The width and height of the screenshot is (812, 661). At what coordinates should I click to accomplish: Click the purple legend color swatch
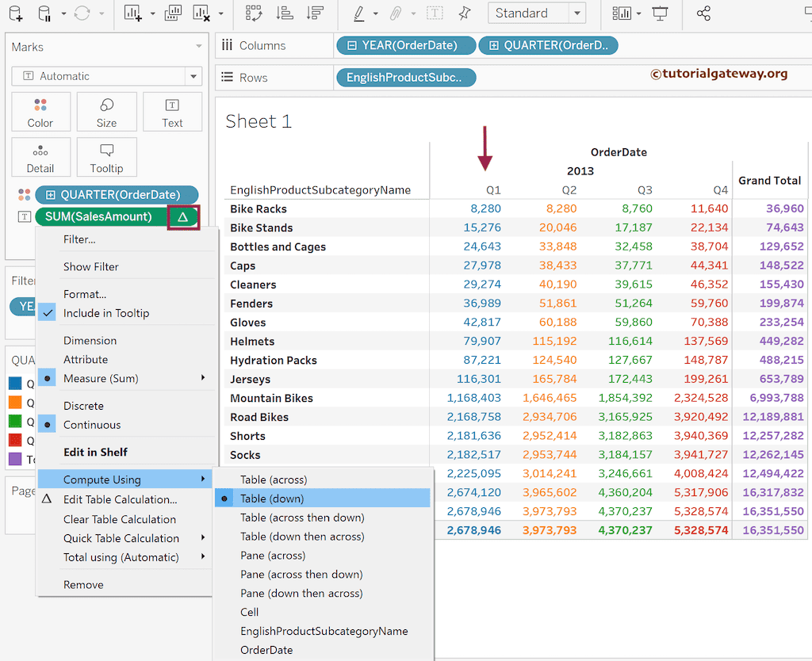tap(15, 460)
